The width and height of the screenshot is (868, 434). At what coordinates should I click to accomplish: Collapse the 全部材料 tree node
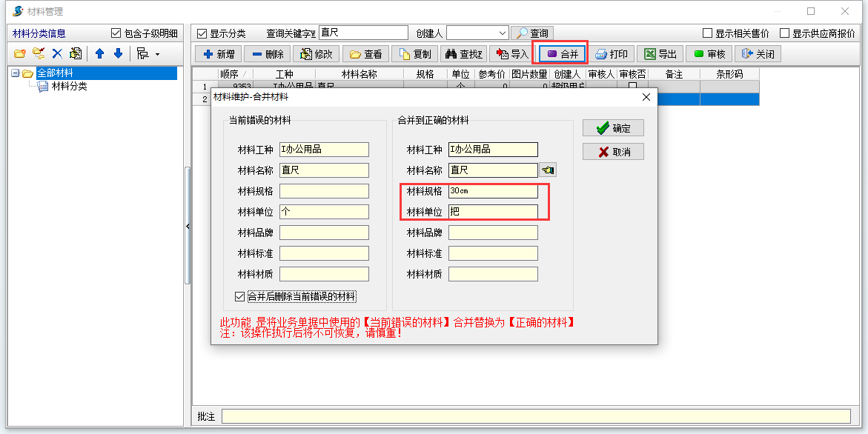pos(15,73)
